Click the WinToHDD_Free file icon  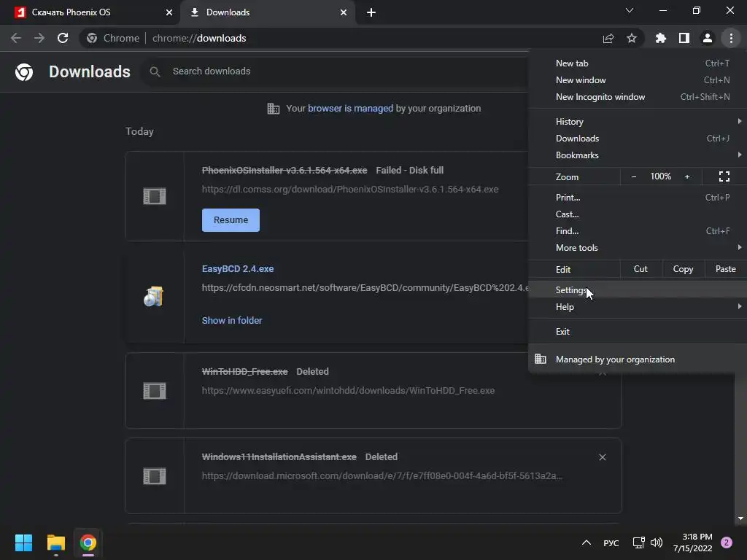pyautogui.click(x=155, y=391)
